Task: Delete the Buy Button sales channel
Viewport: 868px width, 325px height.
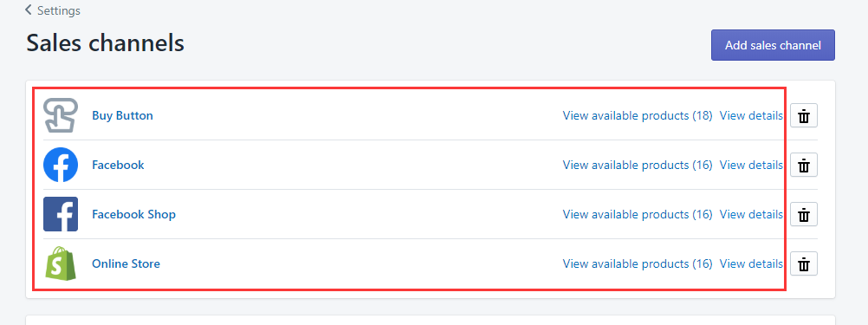Action: point(804,116)
